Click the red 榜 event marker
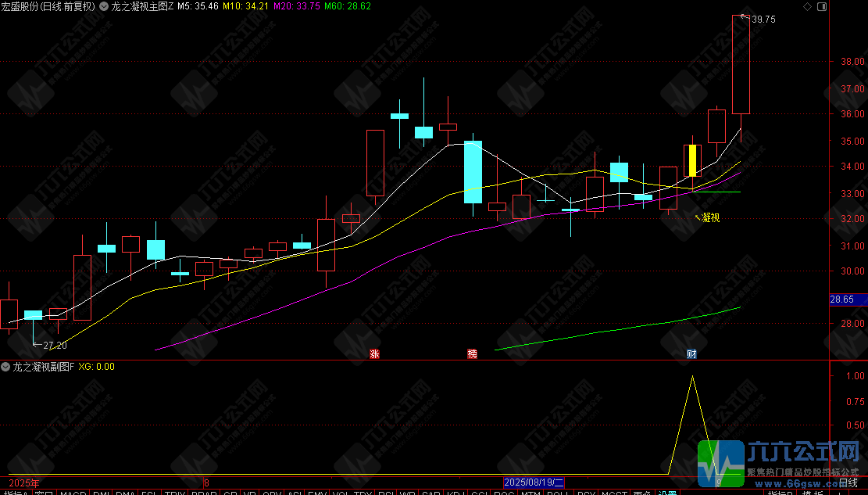Viewport: 868px width, 495px height. click(x=472, y=353)
